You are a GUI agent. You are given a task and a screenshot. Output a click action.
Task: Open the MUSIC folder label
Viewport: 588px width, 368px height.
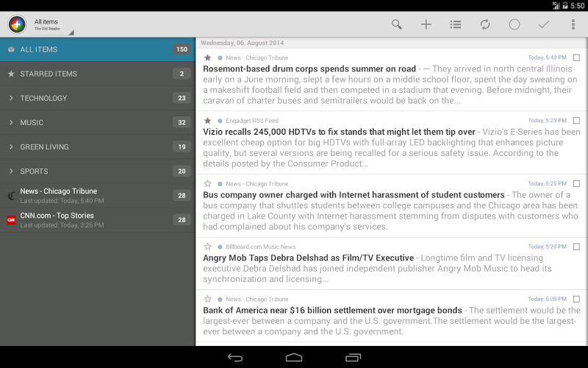point(32,122)
